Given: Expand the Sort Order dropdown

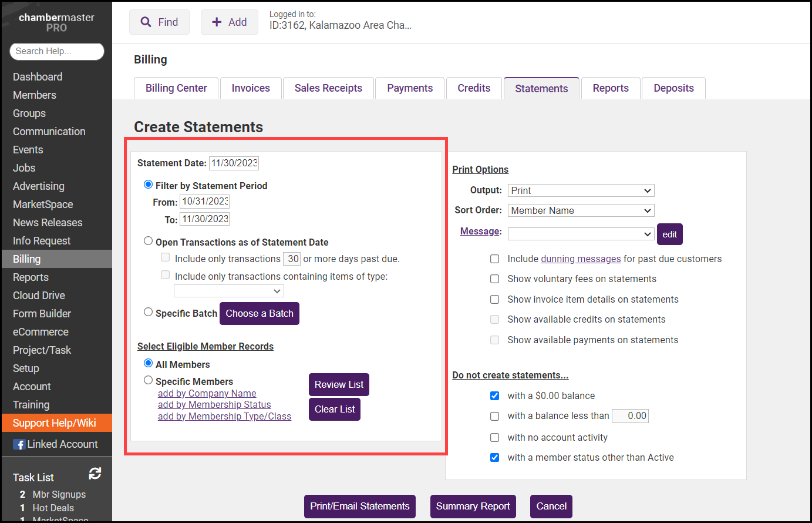Looking at the screenshot, I should click(x=581, y=210).
